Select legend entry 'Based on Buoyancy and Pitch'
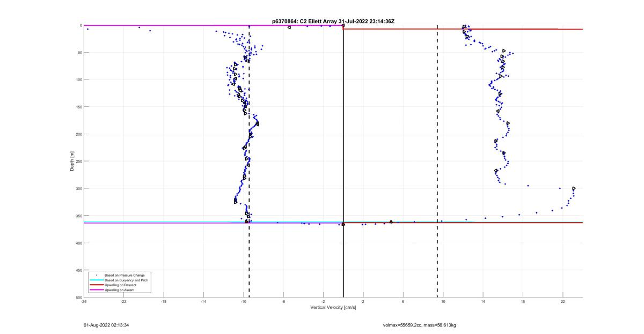644x334 pixels. pos(128,280)
